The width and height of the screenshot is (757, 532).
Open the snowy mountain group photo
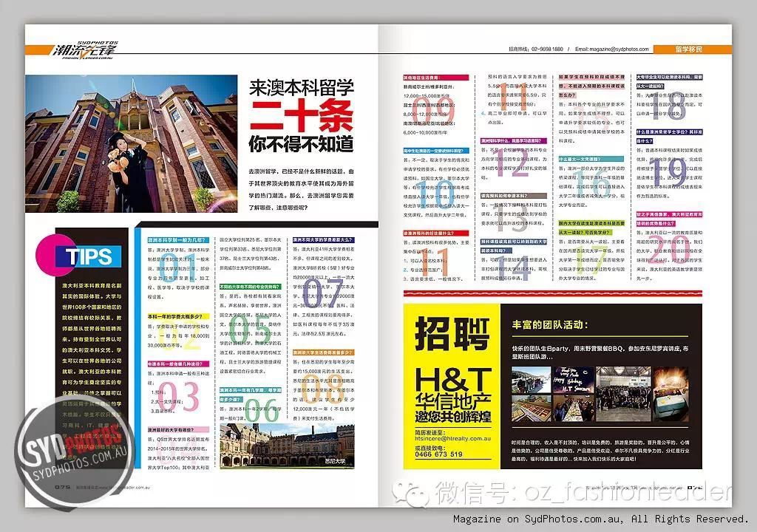[x=531, y=381]
